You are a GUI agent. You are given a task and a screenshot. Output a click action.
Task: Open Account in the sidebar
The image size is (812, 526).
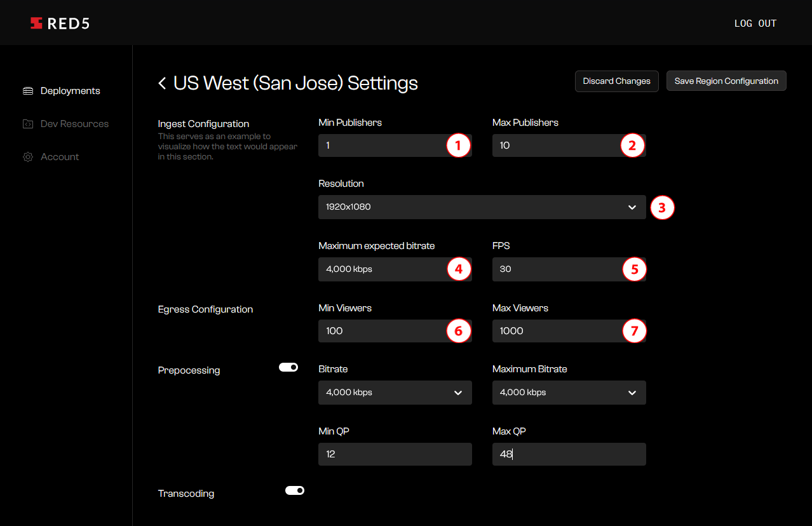60,157
